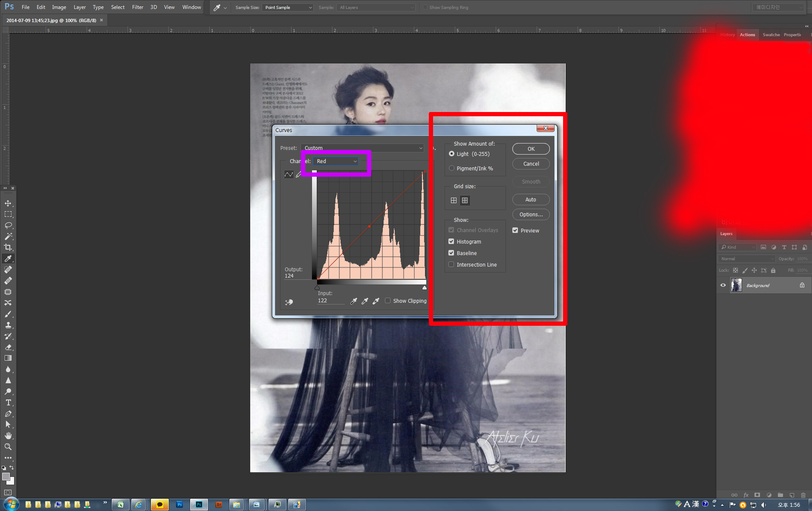Select the Spot Healing Brush tool
Image resolution: width=812 pixels, height=511 pixels.
point(8,270)
